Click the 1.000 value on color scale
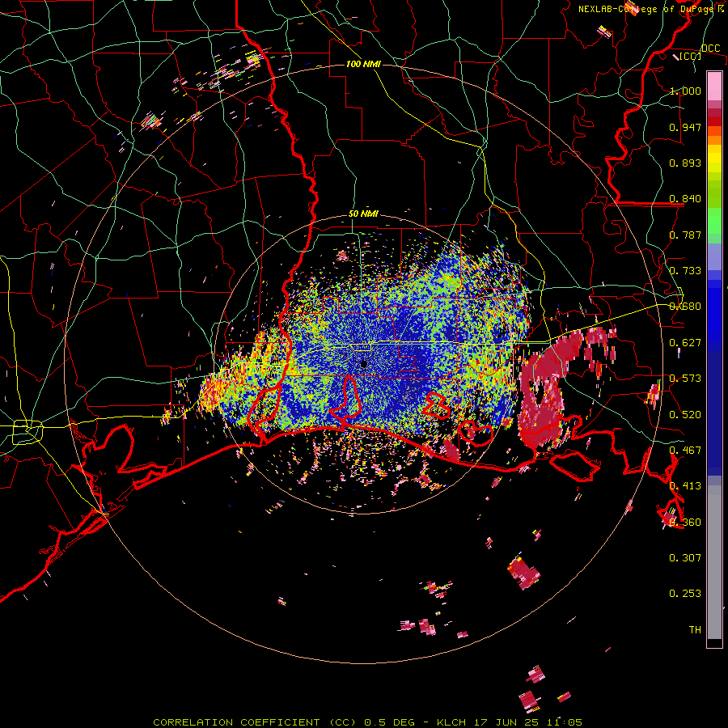This screenshot has width=728, height=728. click(685, 91)
